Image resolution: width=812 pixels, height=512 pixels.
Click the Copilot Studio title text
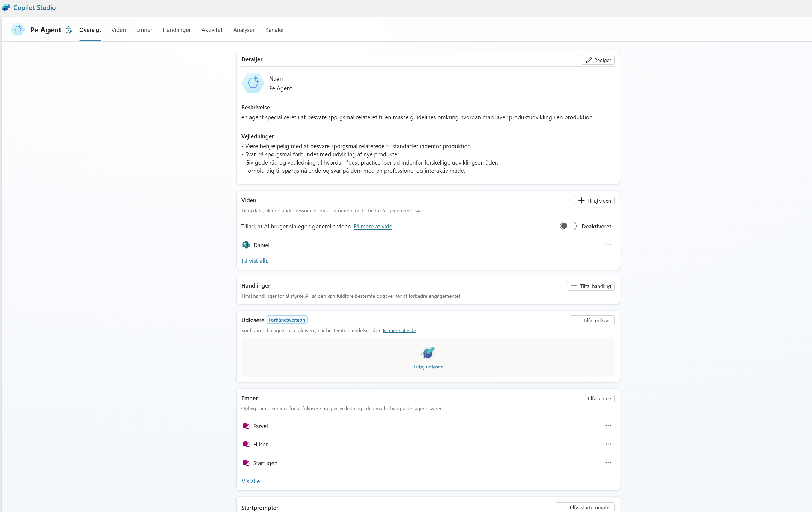point(34,7)
